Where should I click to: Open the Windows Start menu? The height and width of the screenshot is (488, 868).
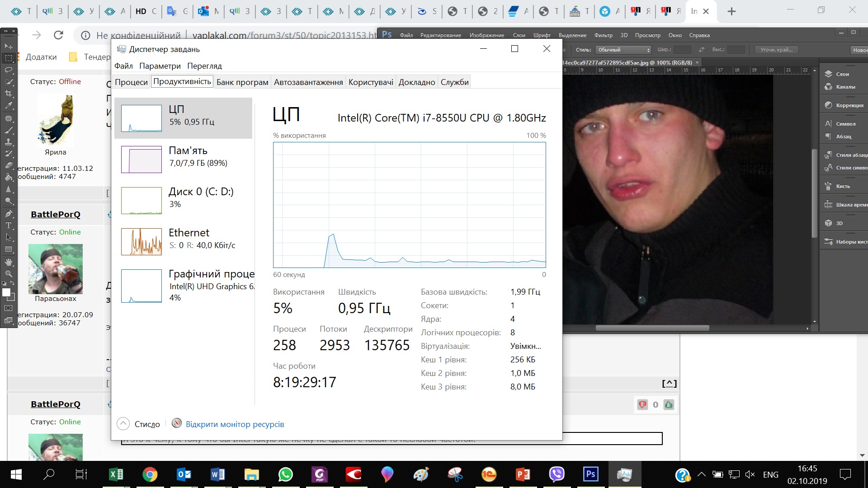point(16,474)
